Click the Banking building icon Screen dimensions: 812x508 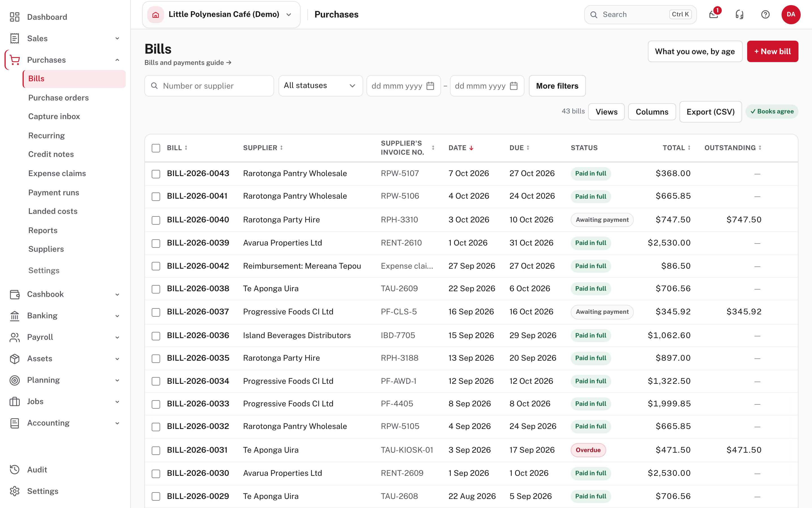point(14,316)
